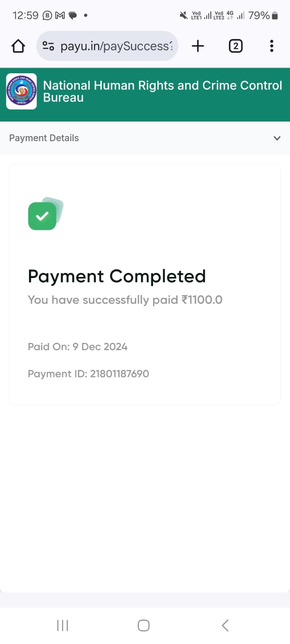This screenshot has width=290, height=644.
Task: Click the National Human Rights Bureau title
Action: 162,91
